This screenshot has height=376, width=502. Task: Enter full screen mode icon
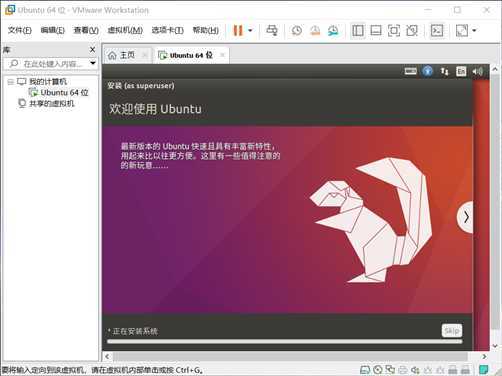pos(394,31)
